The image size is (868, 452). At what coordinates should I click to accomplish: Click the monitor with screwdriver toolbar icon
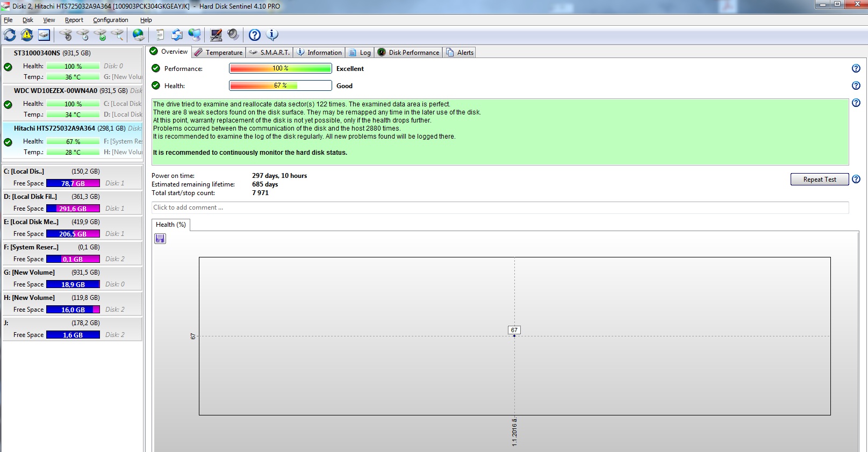tap(216, 35)
